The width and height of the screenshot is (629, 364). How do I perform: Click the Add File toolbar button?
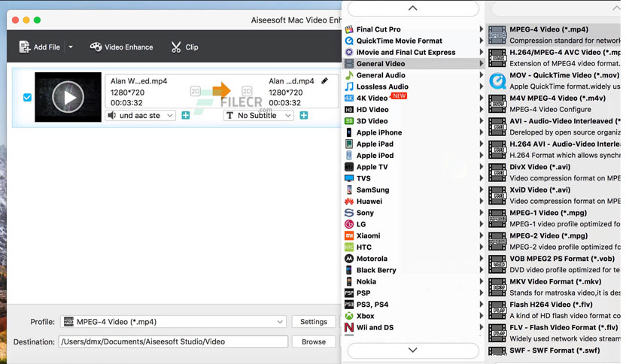[39, 47]
